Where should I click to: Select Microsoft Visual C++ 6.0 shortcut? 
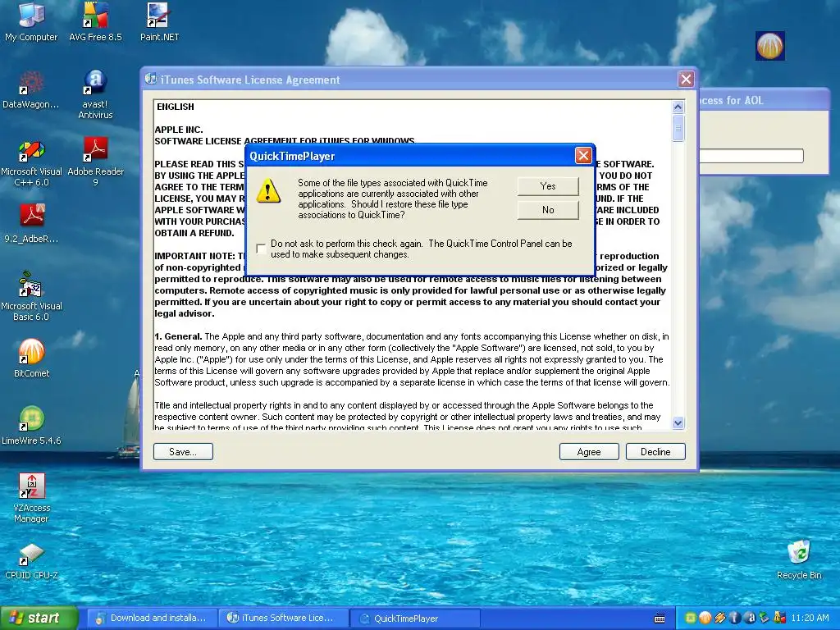tap(31, 163)
